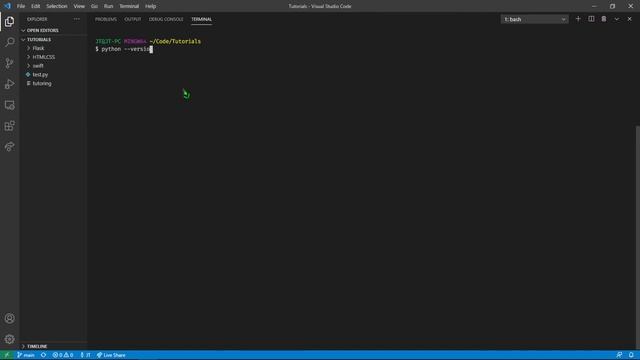Switch to the Output tab

click(x=133, y=19)
